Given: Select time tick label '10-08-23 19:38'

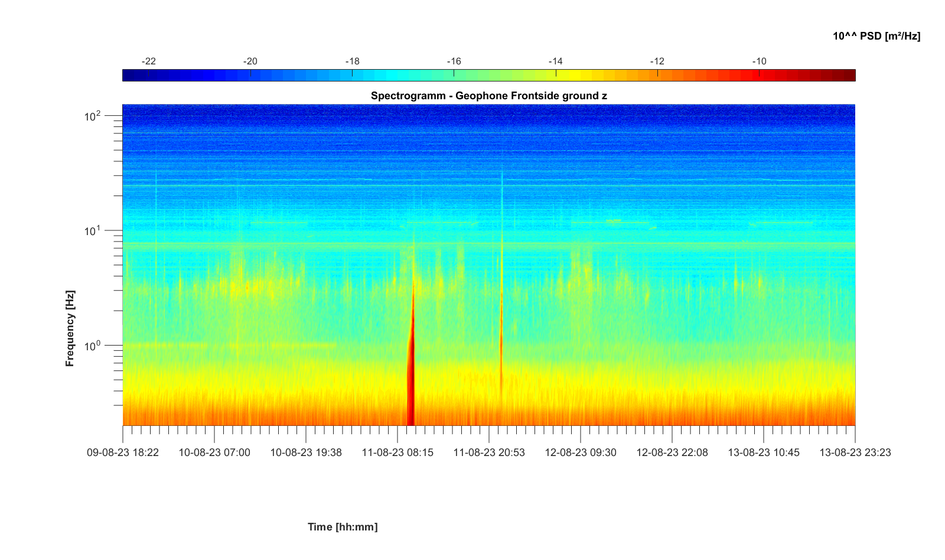Looking at the screenshot, I should click(306, 452).
